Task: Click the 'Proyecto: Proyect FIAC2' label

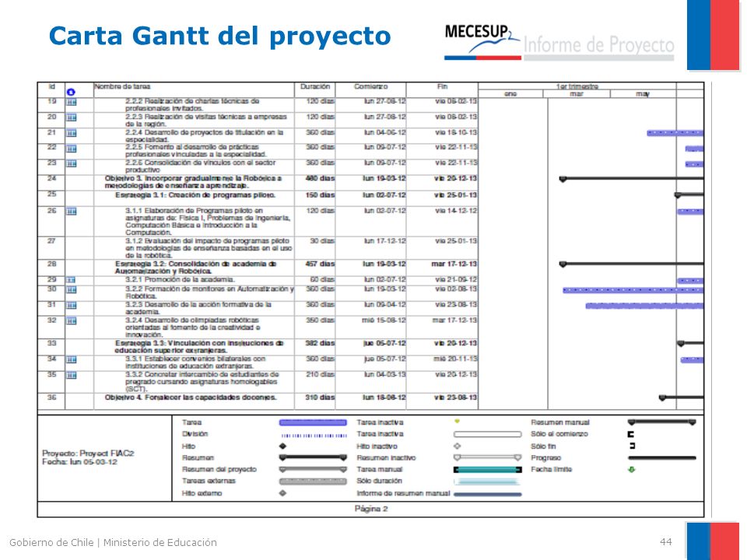Action: tap(88, 453)
